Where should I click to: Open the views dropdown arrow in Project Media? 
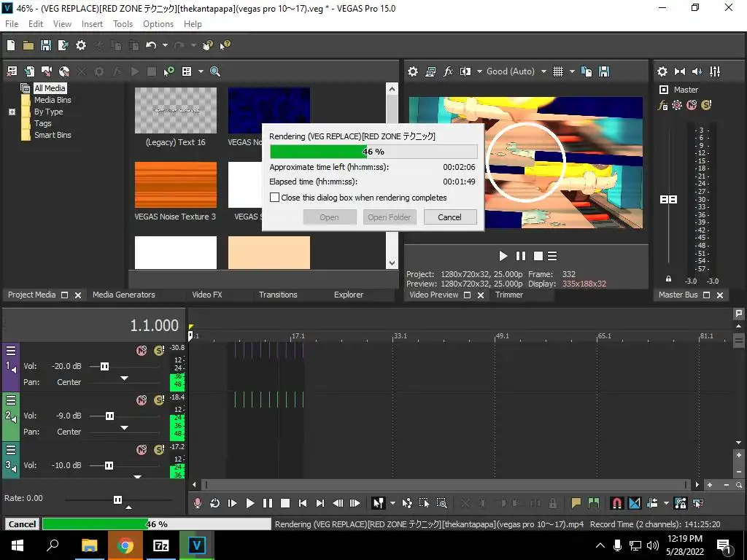201,71
